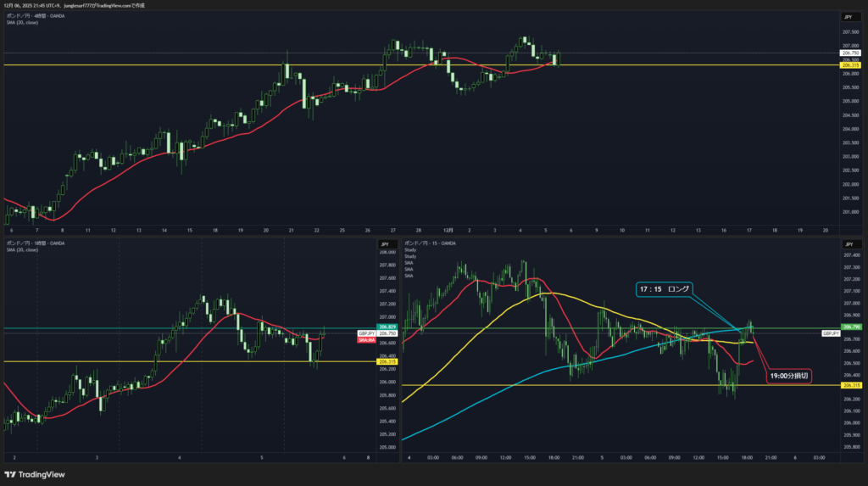Click the 12月 label on the 4-hour time axis

pyautogui.click(x=448, y=230)
